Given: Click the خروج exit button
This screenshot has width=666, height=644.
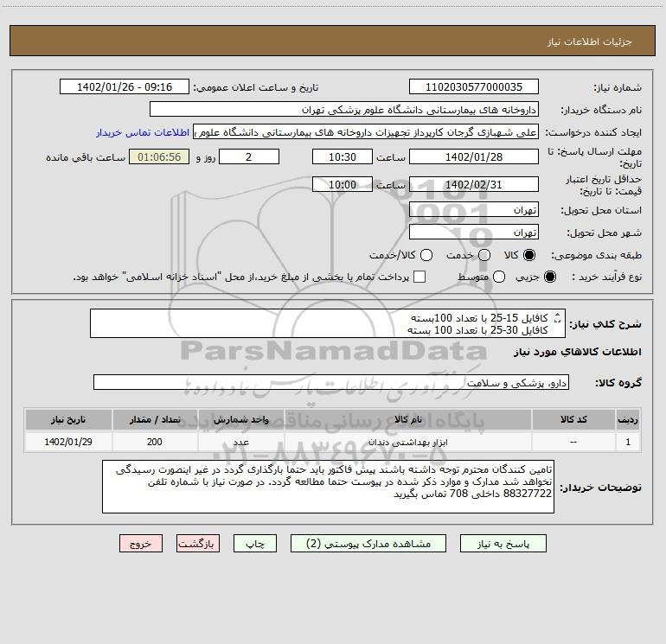Looking at the screenshot, I should point(141,544).
